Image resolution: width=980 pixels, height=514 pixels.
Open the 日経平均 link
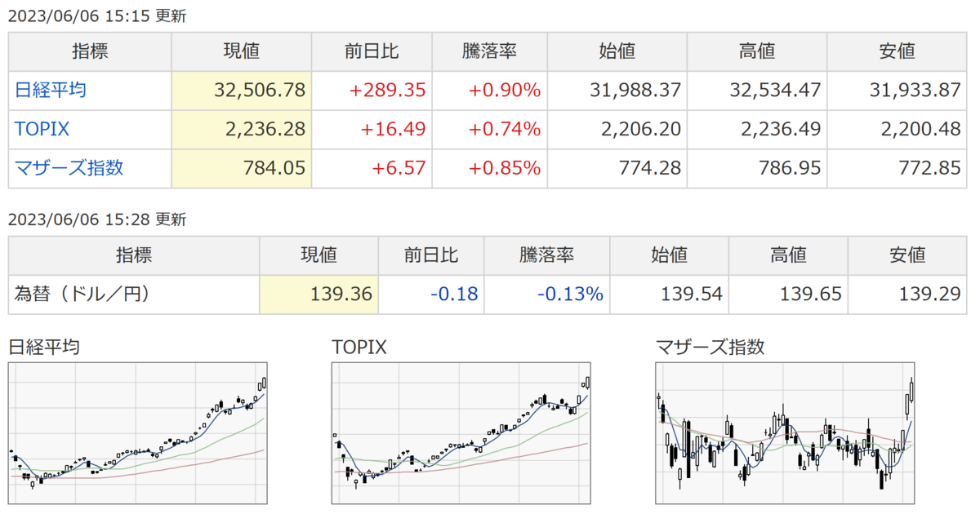coord(51,91)
